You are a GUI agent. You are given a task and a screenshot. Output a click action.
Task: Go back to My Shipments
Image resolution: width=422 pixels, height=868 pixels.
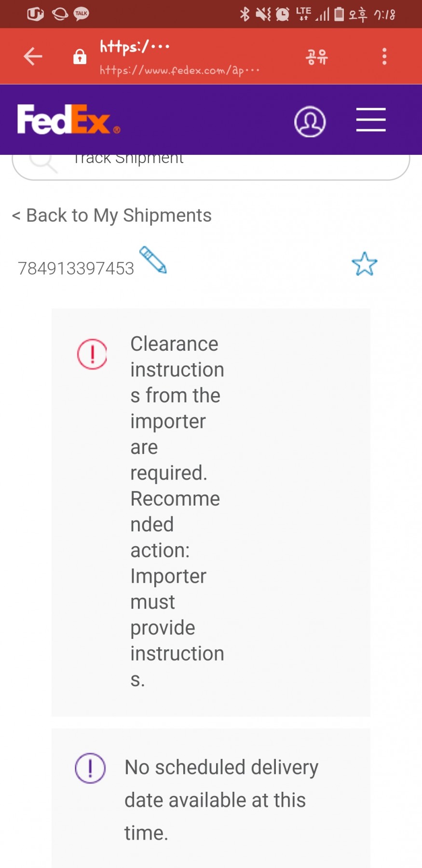pyautogui.click(x=112, y=215)
